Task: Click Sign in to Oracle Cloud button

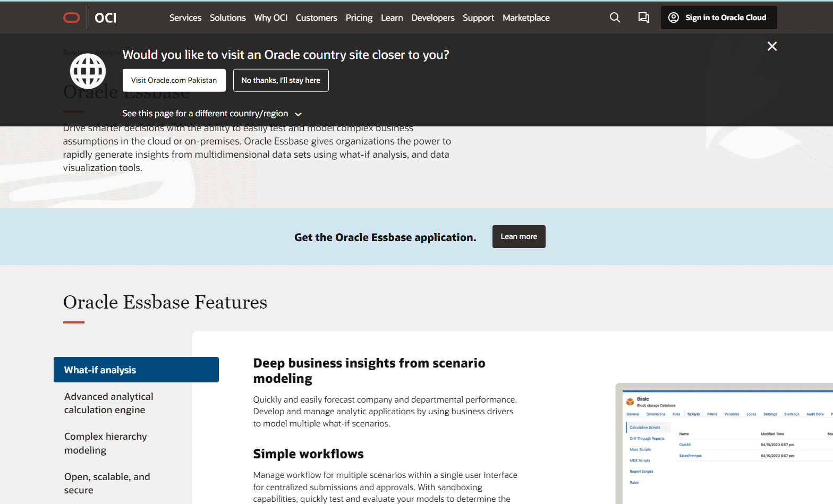Action: [719, 18]
